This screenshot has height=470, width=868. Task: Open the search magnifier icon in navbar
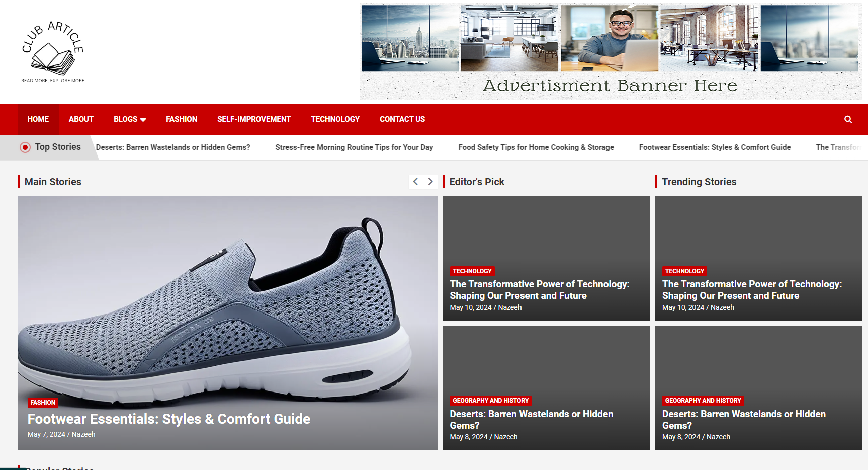tap(848, 119)
